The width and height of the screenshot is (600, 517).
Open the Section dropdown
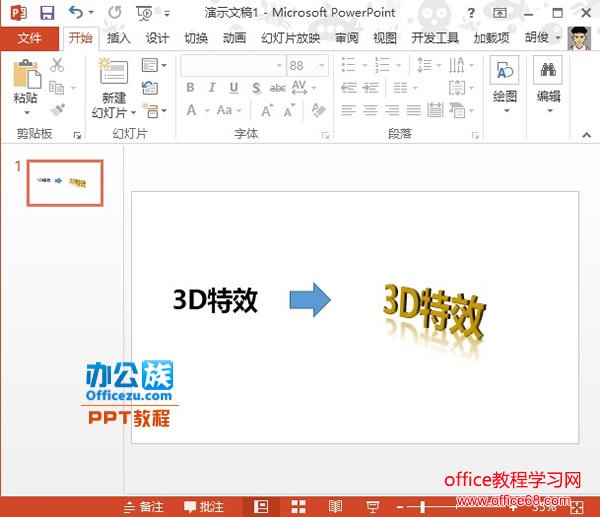154,111
